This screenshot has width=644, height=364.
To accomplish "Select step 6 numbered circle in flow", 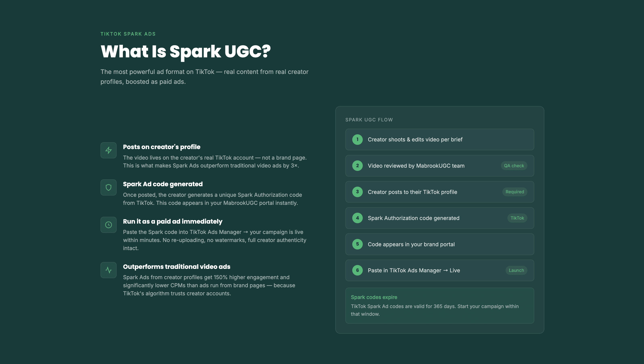I will [x=357, y=270].
